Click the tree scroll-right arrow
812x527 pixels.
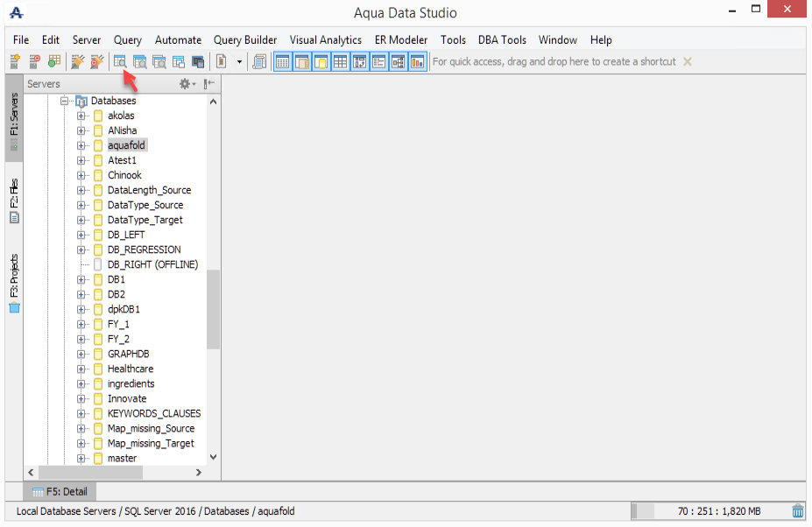pos(198,472)
